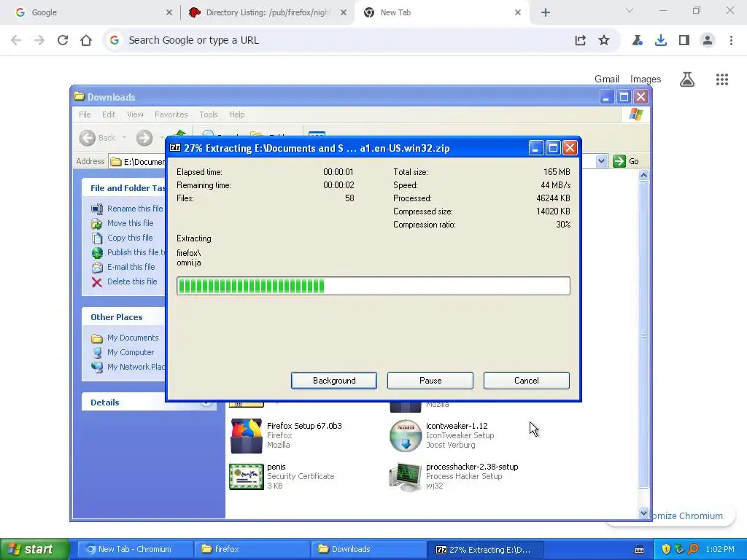Open Edit menu in Downloads window
Image resolution: width=747 pixels, height=560 pixels.
click(x=109, y=114)
